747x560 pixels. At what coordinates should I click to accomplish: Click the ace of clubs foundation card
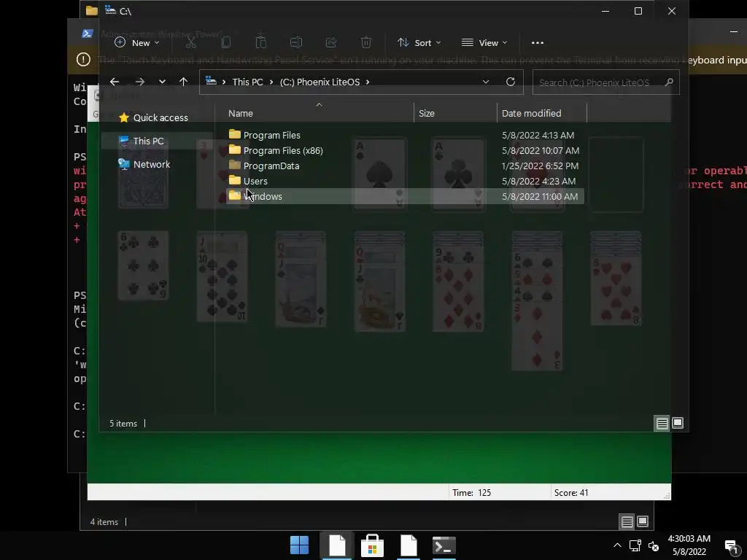point(458,174)
